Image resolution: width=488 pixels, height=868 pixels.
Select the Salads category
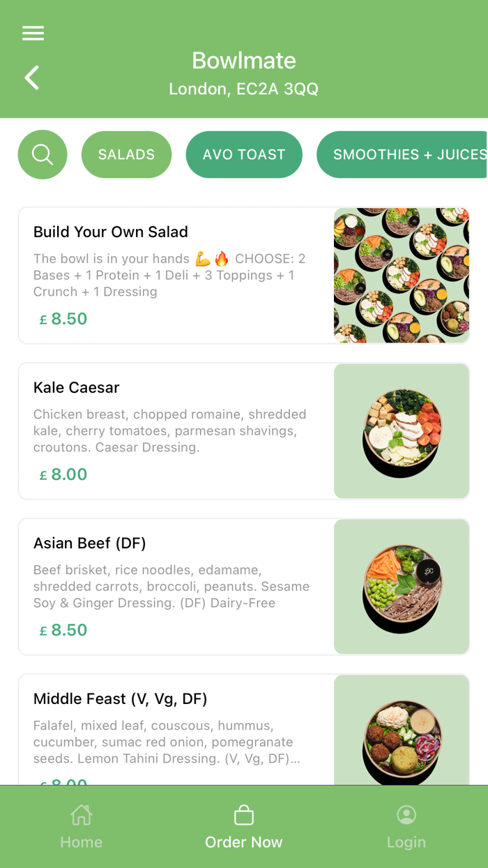pyautogui.click(x=126, y=154)
